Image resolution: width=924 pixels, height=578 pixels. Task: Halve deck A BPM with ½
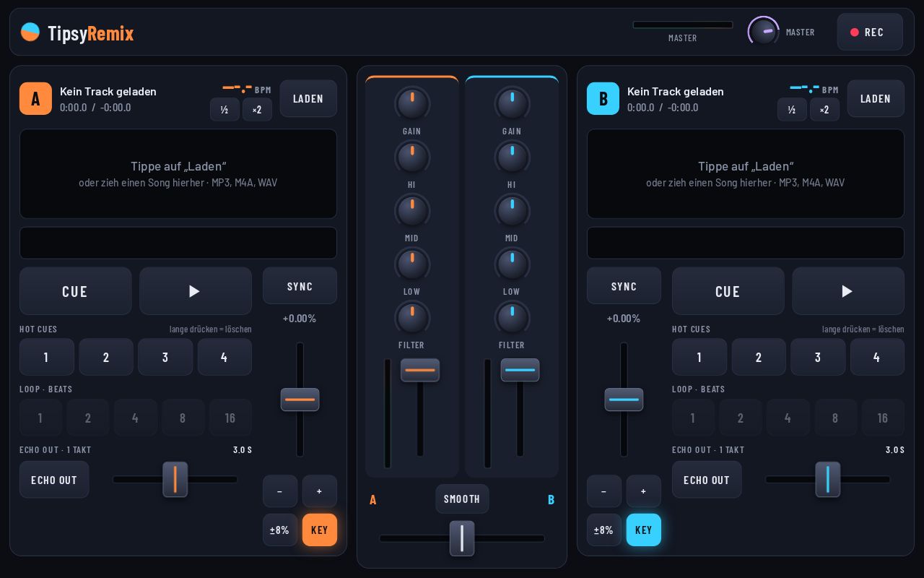tap(225, 110)
